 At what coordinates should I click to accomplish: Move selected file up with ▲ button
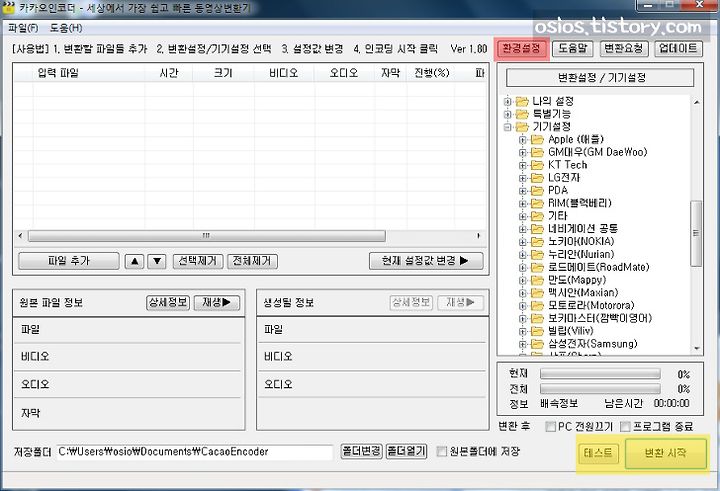click(135, 261)
